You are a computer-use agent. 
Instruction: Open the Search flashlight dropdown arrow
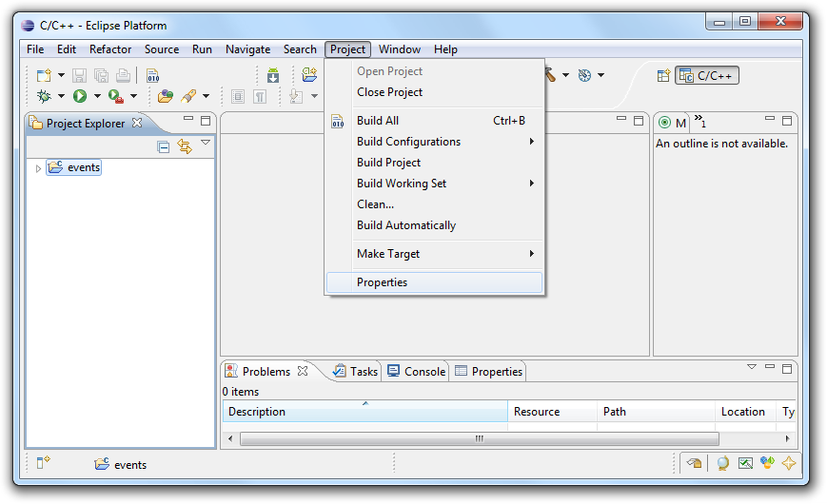207,96
